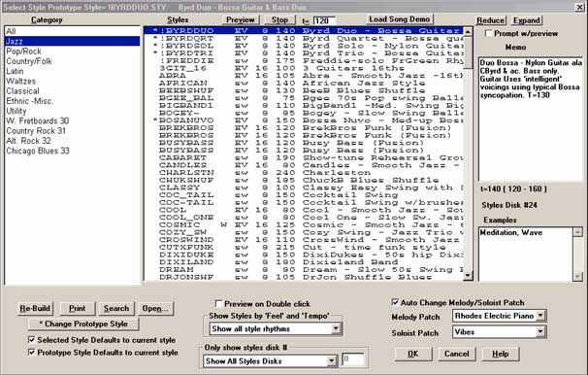Select W. Fretboards 30 category

tap(72, 120)
